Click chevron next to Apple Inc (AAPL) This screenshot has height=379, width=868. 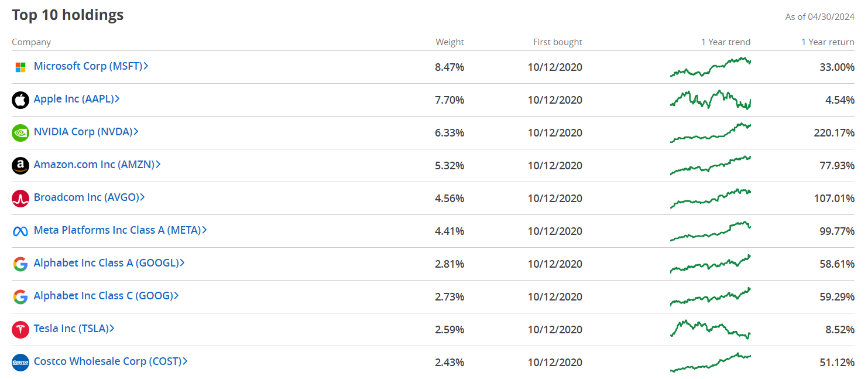(x=118, y=99)
